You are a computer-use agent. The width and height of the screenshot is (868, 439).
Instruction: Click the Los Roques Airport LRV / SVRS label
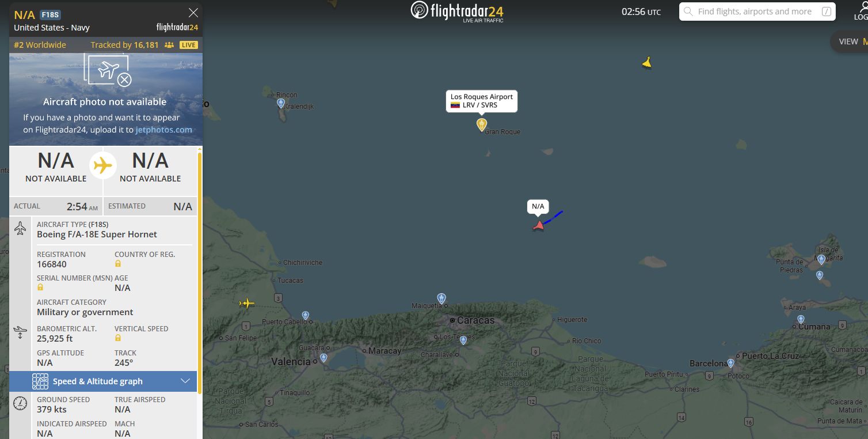click(x=482, y=101)
